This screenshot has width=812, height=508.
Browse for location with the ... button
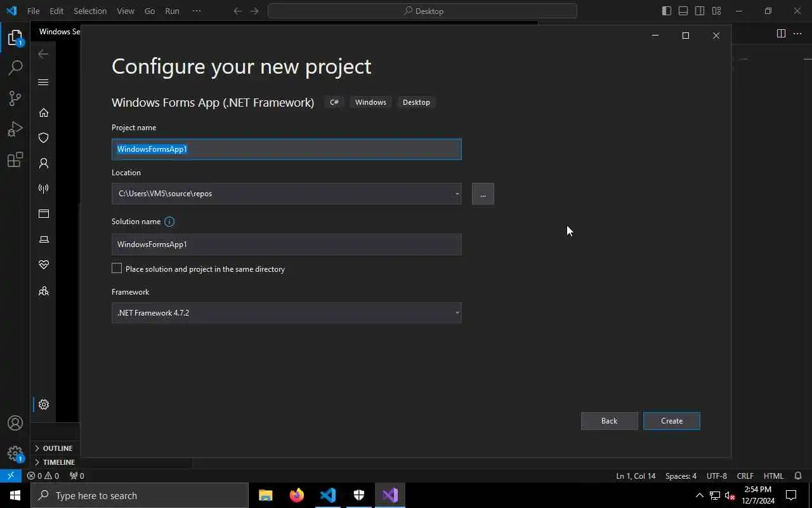point(483,194)
